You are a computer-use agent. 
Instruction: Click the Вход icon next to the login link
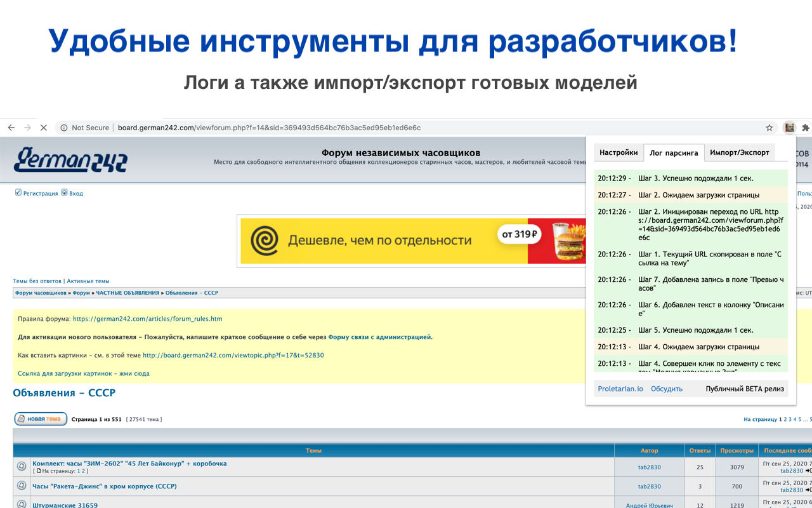[64, 192]
